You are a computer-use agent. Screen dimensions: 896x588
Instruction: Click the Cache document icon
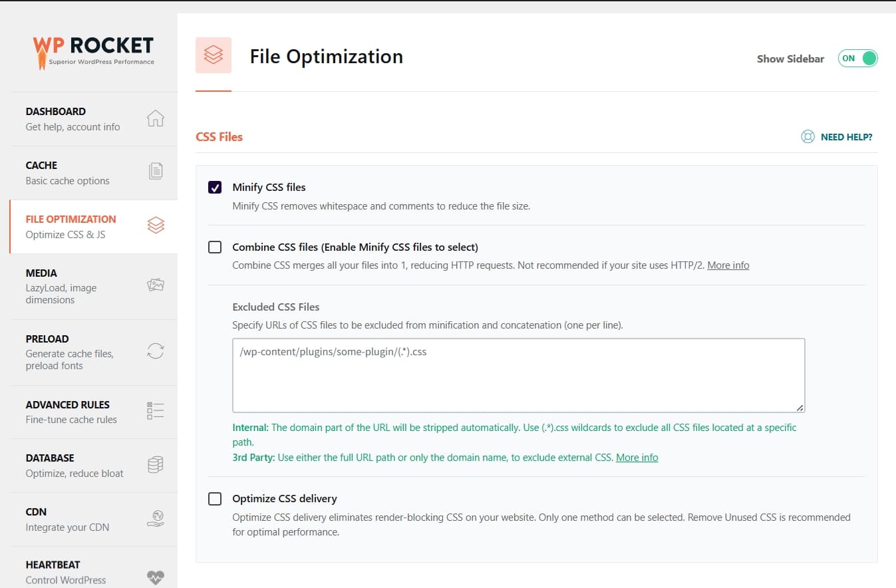[x=155, y=172]
